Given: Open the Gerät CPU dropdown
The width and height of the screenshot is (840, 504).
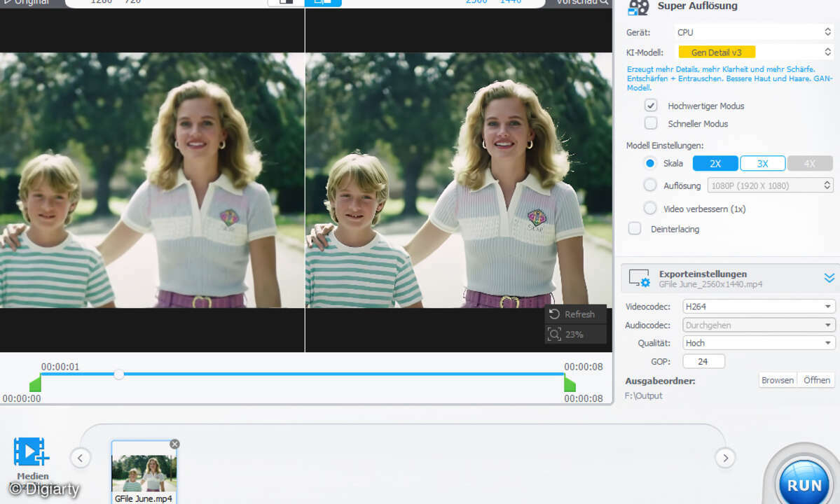Looking at the screenshot, I should pos(754,32).
